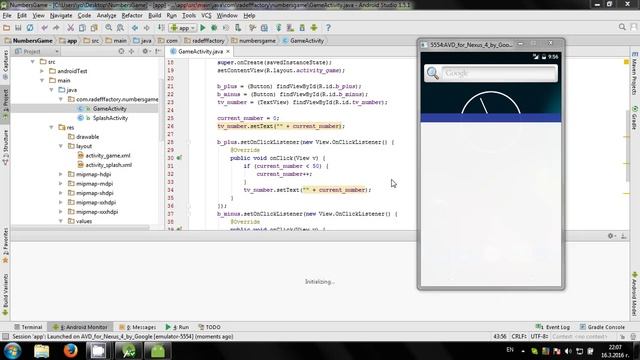Click the Undo toolbar arrow
Image resolution: width=640 pixels, height=360 pixels.
[44, 28]
